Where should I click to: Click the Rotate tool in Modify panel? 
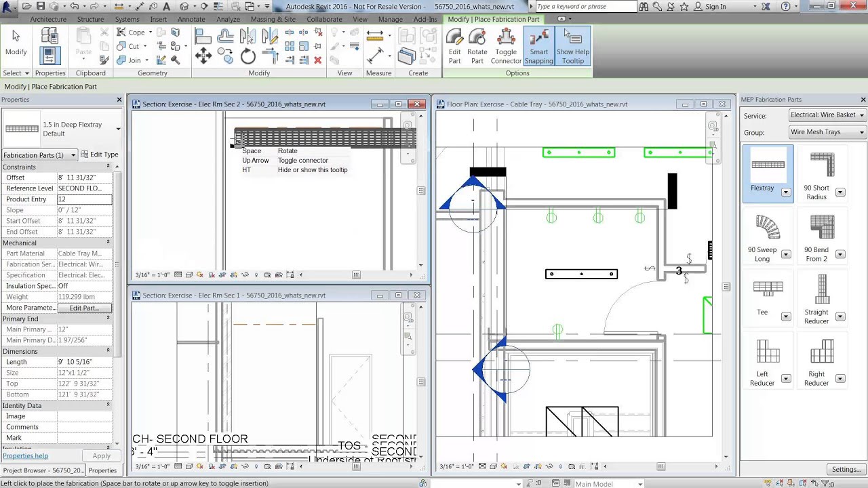tap(248, 56)
